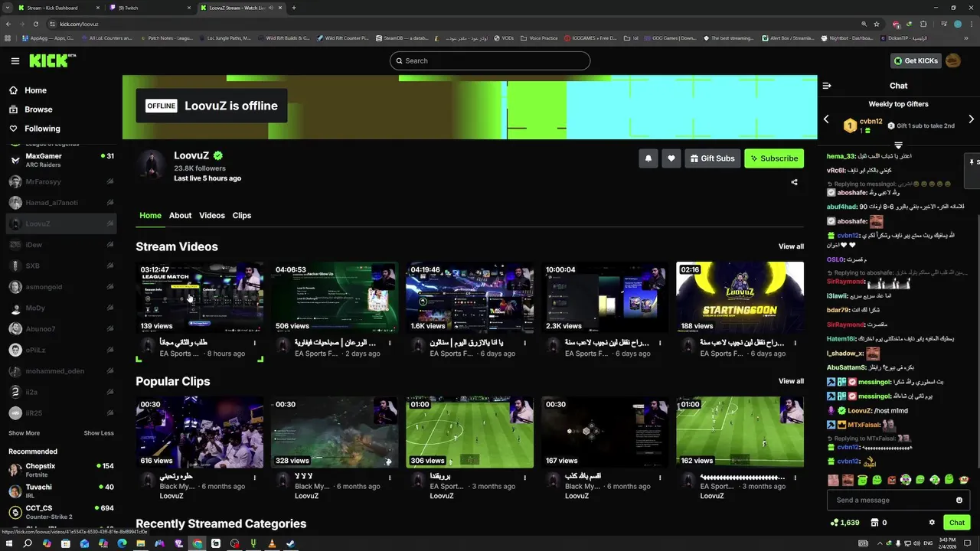
Task: Open the emoji picker in chat
Action: [959, 500]
